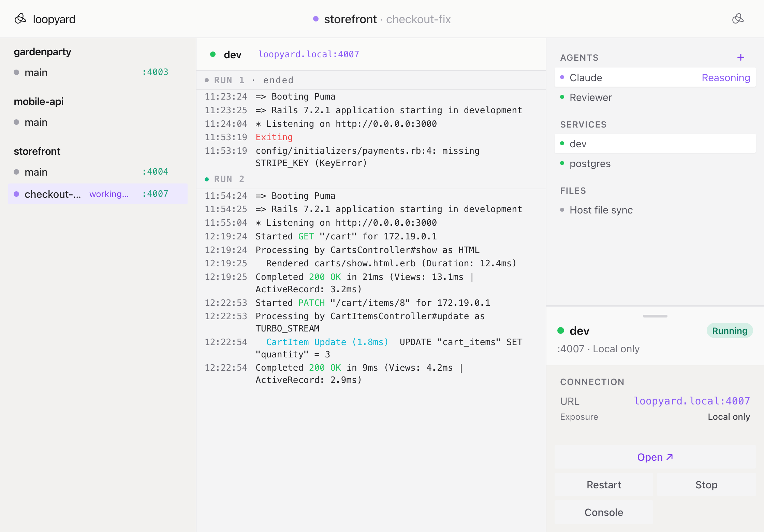Viewport: 764px width, 532px height.
Task: Click green status dot next to dev header
Action: click(x=213, y=54)
